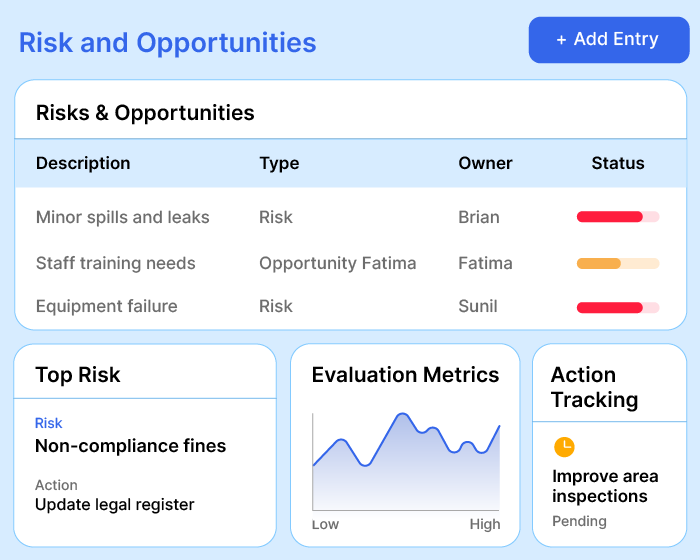The height and width of the screenshot is (560, 700).
Task: Click the Update legal register action
Action: 115,504
